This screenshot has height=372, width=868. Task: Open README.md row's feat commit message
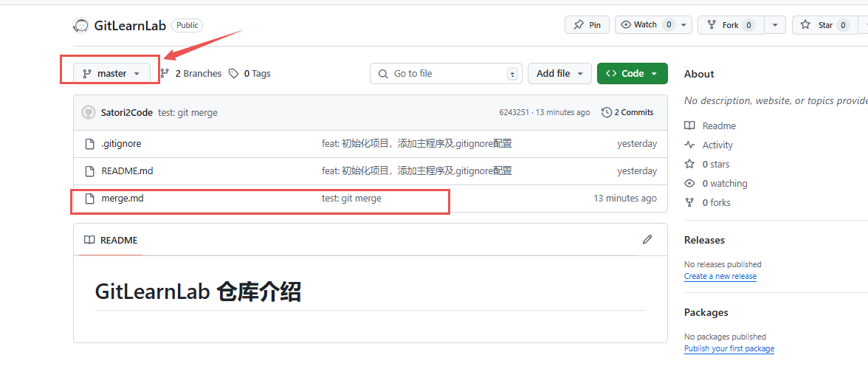tap(417, 171)
